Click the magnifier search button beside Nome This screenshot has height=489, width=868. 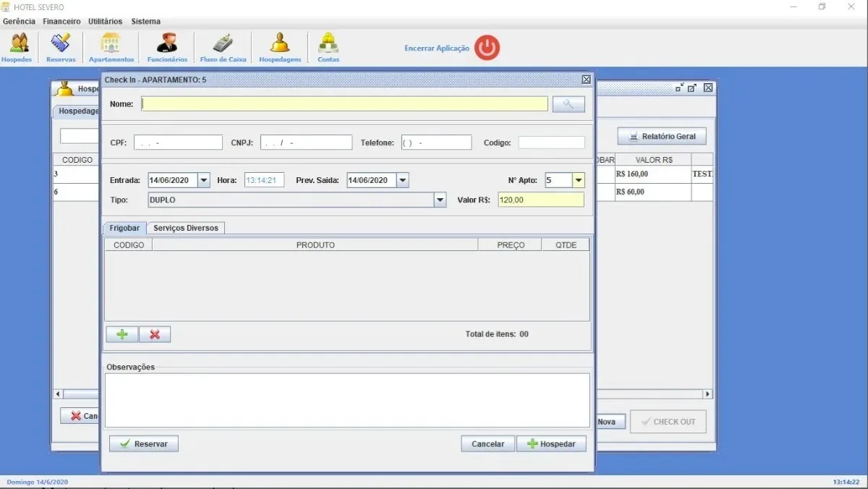click(569, 104)
